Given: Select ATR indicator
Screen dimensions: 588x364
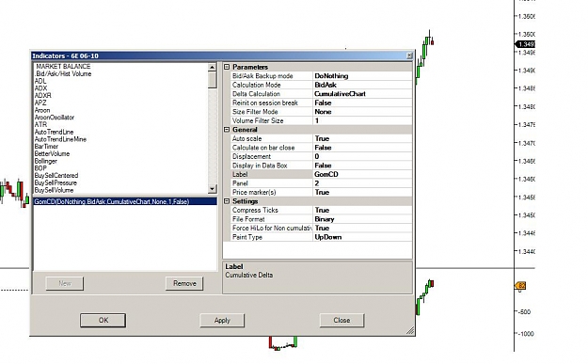Looking at the screenshot, I should tap(40, 124).
